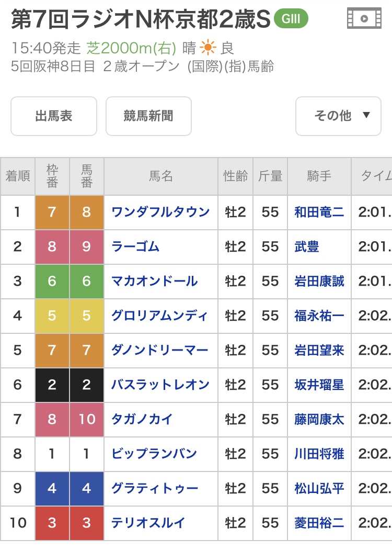Open horse テリオスルイ link
Screen dimensions: 392x550
coord(148,523)
